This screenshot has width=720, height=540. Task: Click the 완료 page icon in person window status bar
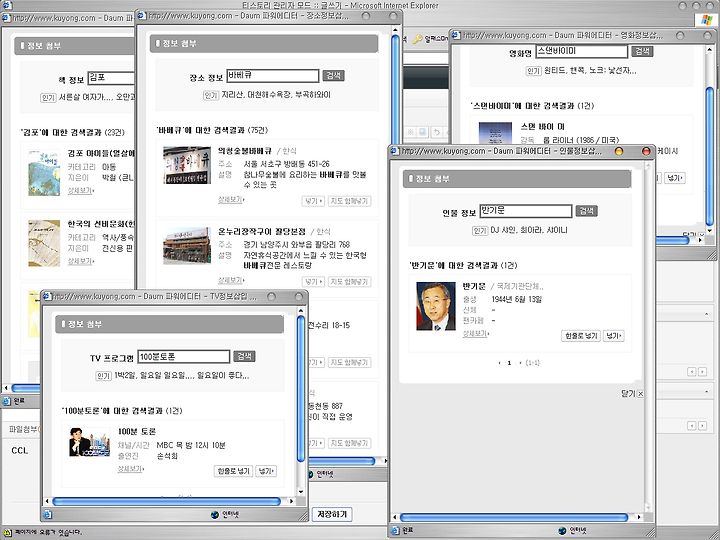(396, 530)
